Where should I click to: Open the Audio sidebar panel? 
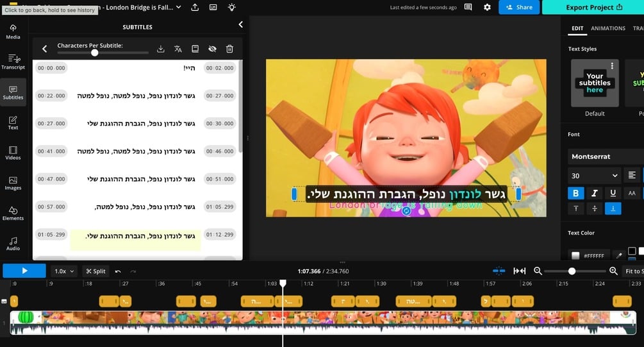click(x=13, y=243)
